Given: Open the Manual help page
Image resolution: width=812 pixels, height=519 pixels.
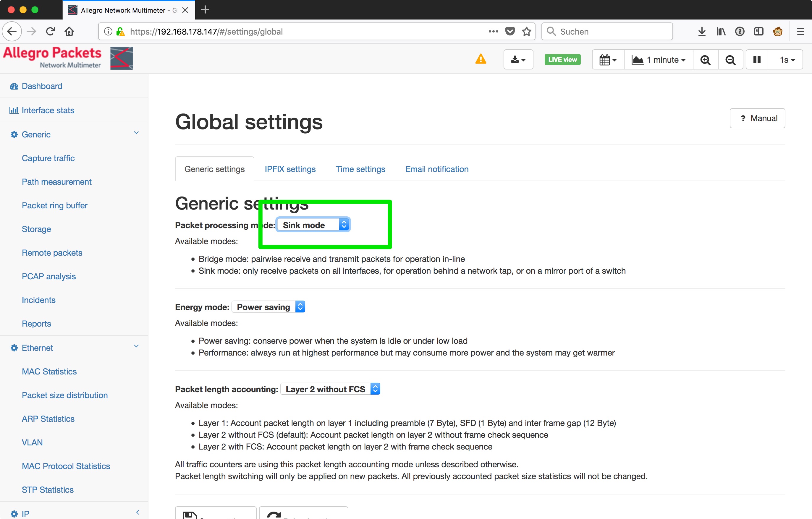Looking at the screenshot, I should click(757, 118).
